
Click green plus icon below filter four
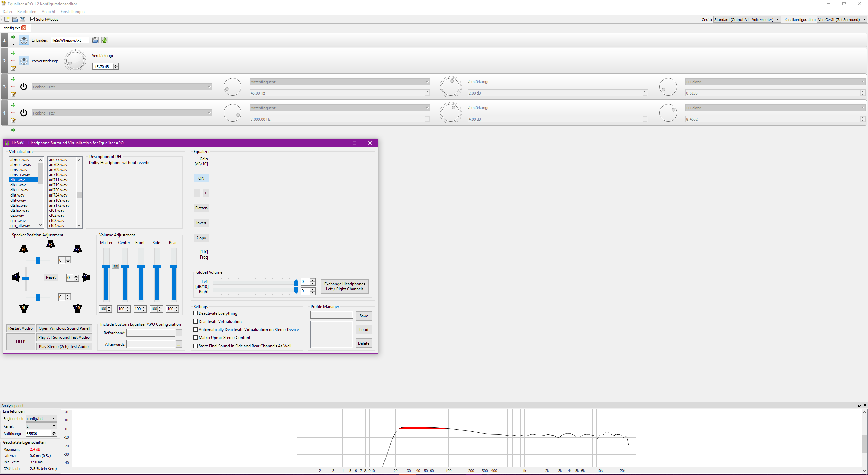tap(13, 130)
